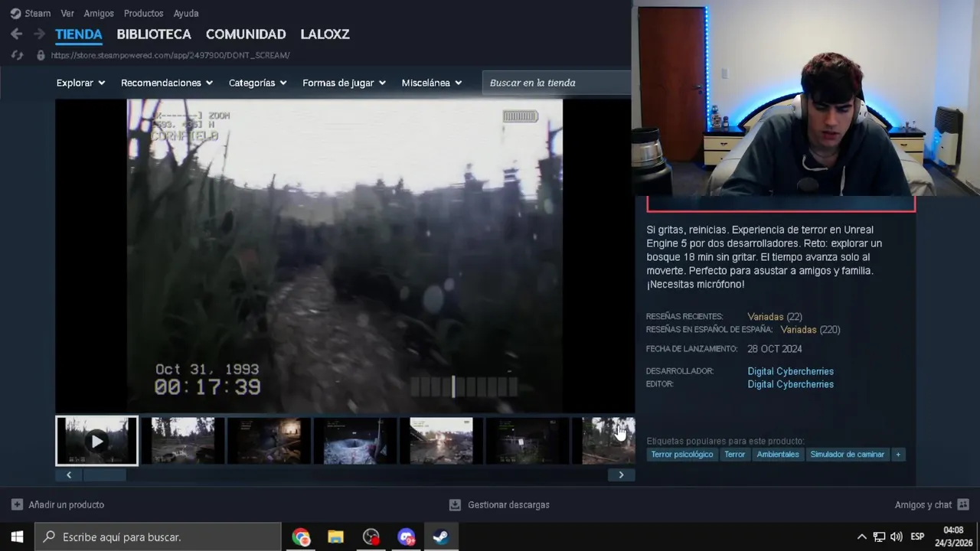Click the Steam taskbar icon
The width and height of the screenshot is (980, 551).
tap(441, 537)
